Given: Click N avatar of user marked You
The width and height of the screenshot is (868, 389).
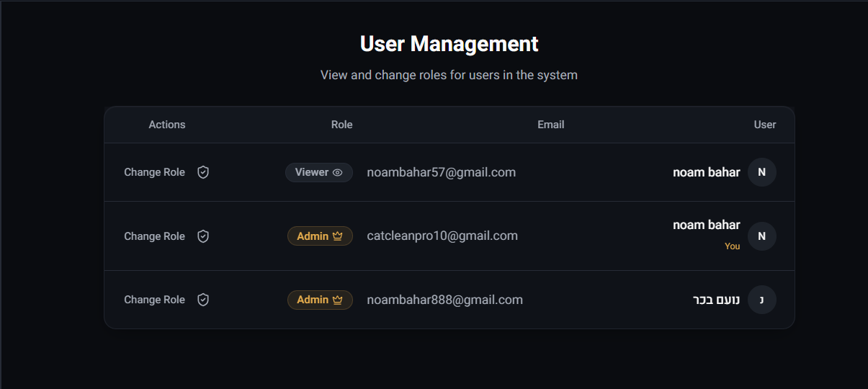Looking at the screenshot, I should [x=762, y=236].
